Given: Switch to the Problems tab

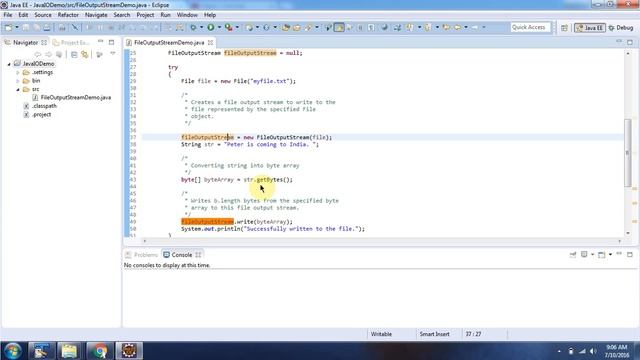Looking at the screenshot, I should tap(142, 255).
